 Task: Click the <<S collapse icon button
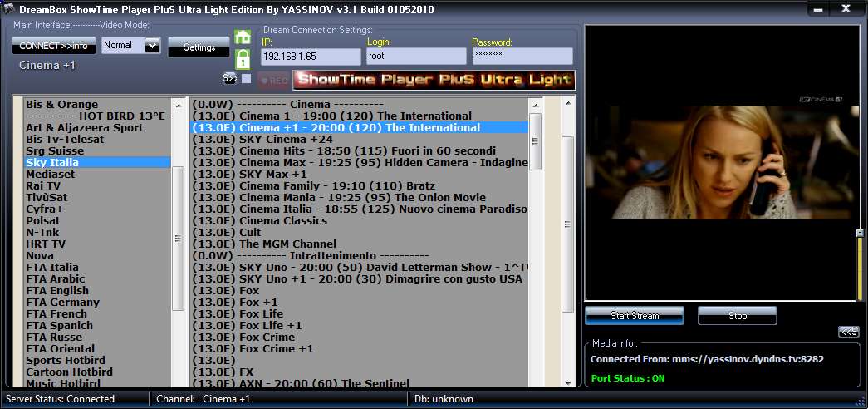(849, 332)
